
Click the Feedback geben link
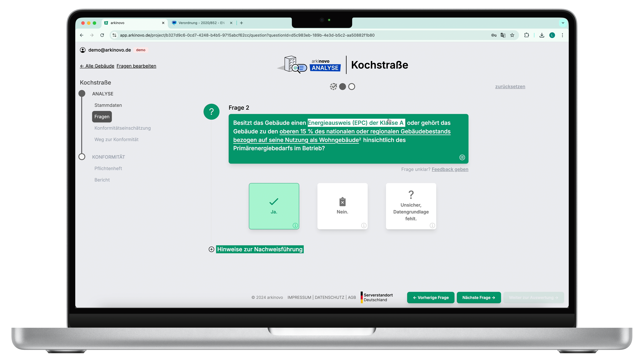[450, 169]
